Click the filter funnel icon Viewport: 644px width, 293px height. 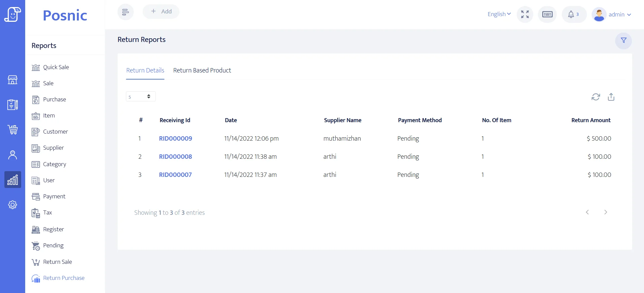coord(623,41)
